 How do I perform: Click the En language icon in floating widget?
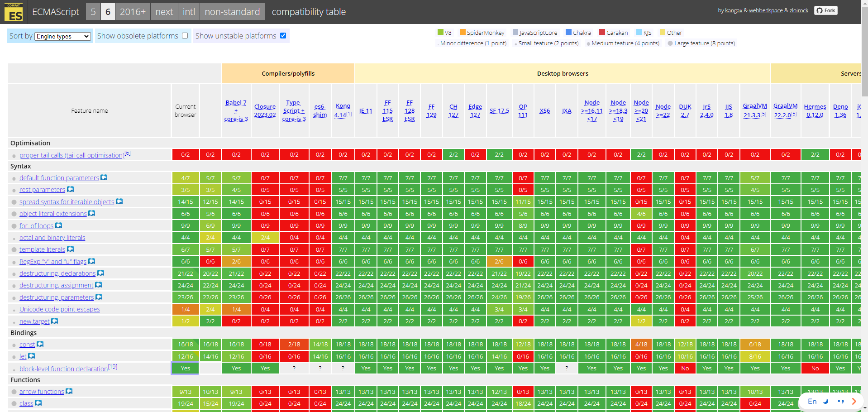click(812, 401)
